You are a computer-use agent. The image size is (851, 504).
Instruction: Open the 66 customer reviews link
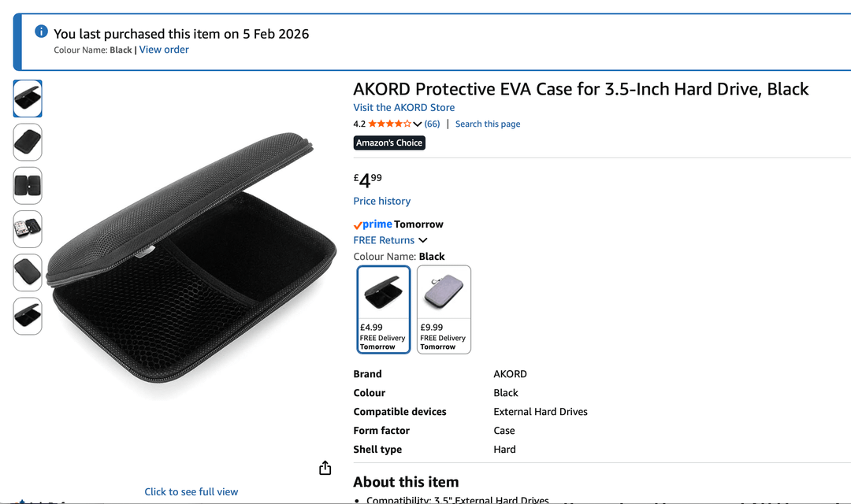click(432, 124)
